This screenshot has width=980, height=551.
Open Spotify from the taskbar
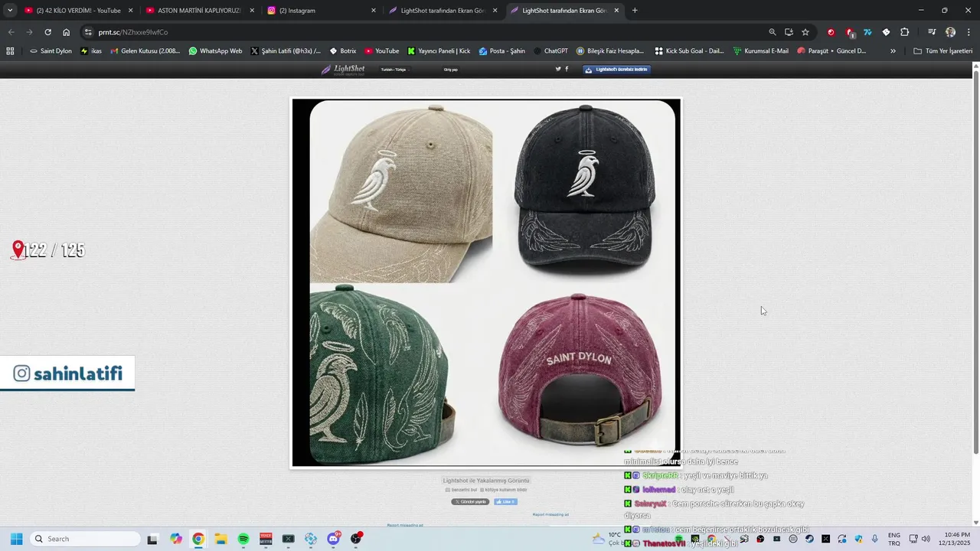point(243,539)
